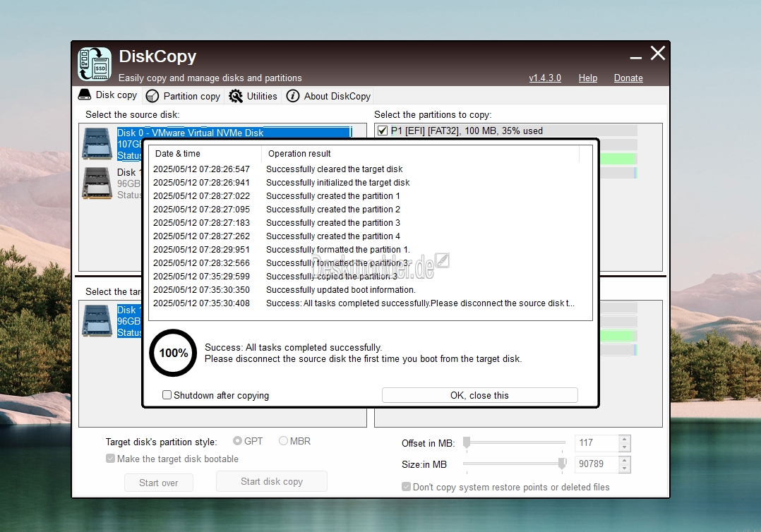Open the Donate link
761x532 pixels.
point(628,78)
